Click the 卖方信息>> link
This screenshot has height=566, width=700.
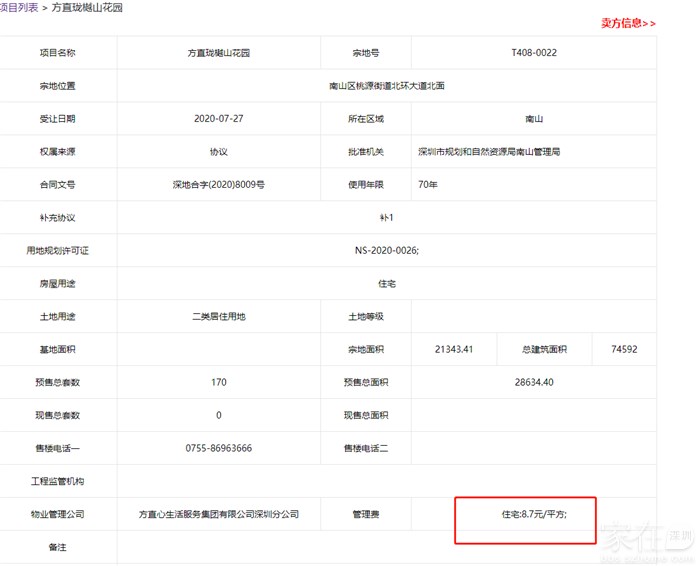628,23
